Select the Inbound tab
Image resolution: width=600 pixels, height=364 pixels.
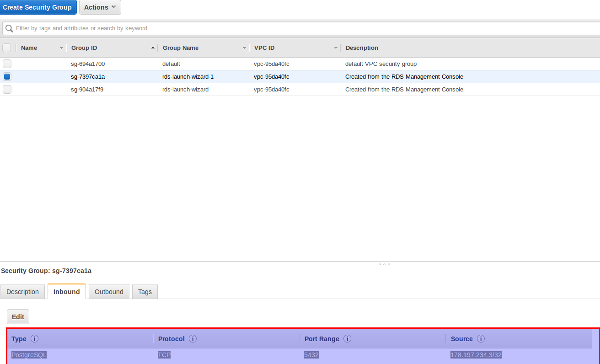tap(67, 292)
